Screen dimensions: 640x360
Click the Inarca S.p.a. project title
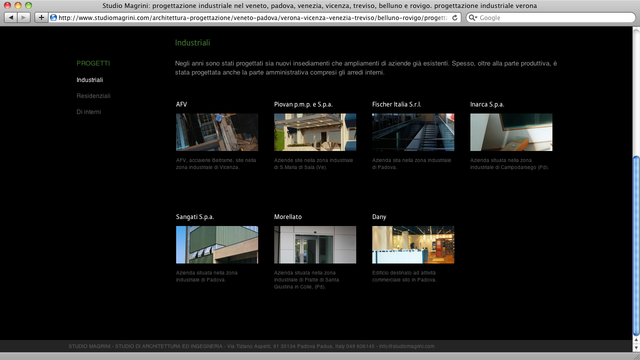click(487, 104)
